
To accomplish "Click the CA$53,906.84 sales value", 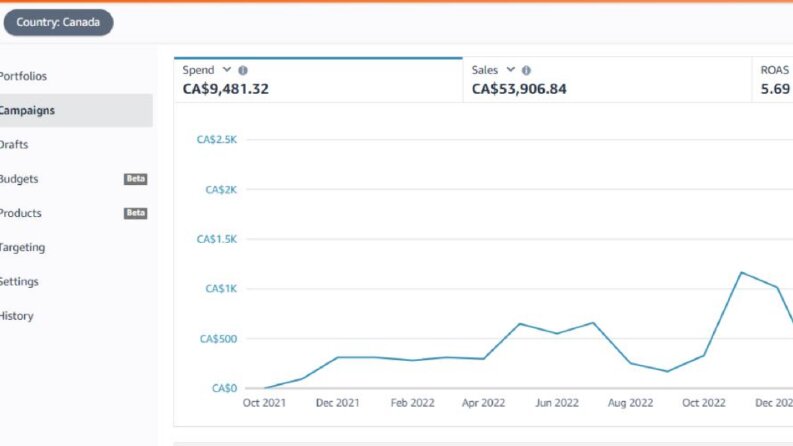I will pos(519,89).
